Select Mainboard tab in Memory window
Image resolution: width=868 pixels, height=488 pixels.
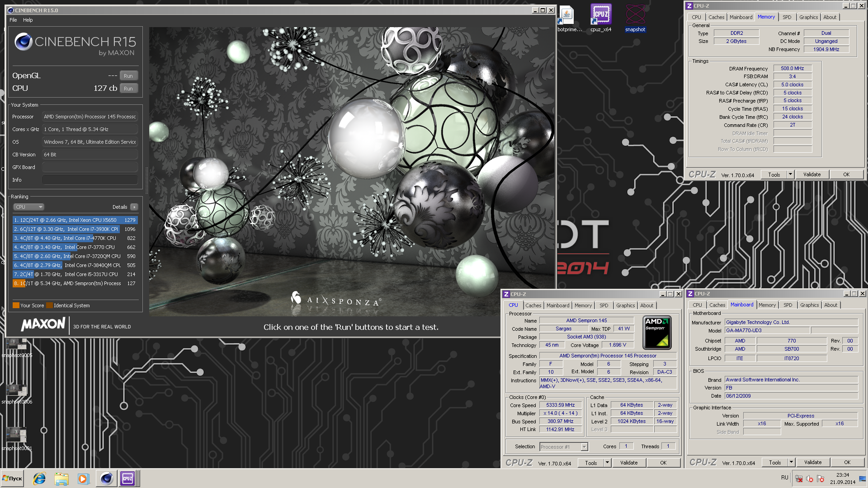(x=741, y=17)
